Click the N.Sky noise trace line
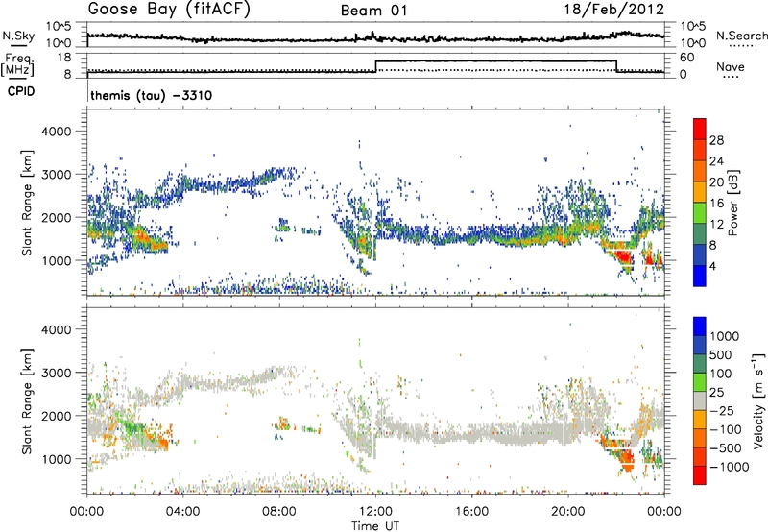768x532 pixels. click(x=375, y=37)
